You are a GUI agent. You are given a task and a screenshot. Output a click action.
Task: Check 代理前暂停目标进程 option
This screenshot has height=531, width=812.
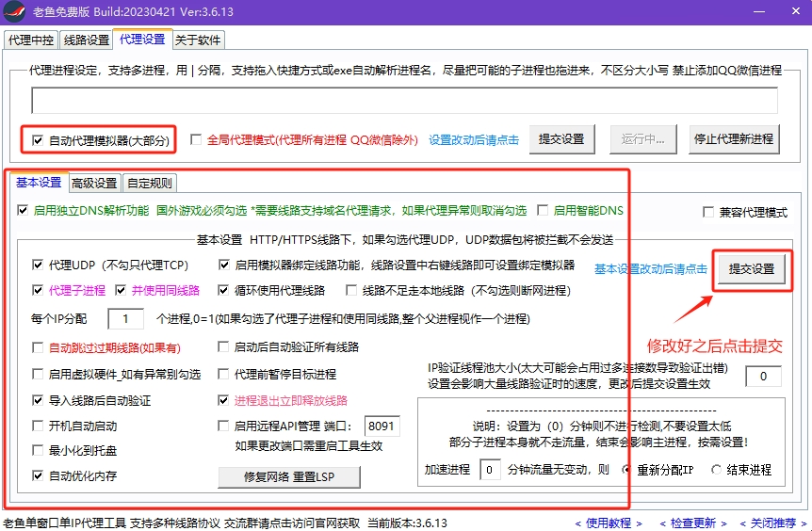point(223,374)
